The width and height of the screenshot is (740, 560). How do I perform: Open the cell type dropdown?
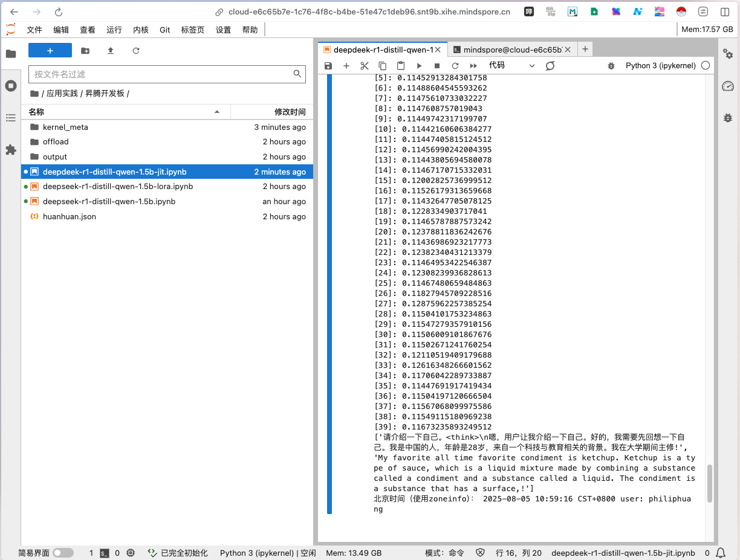511,66
